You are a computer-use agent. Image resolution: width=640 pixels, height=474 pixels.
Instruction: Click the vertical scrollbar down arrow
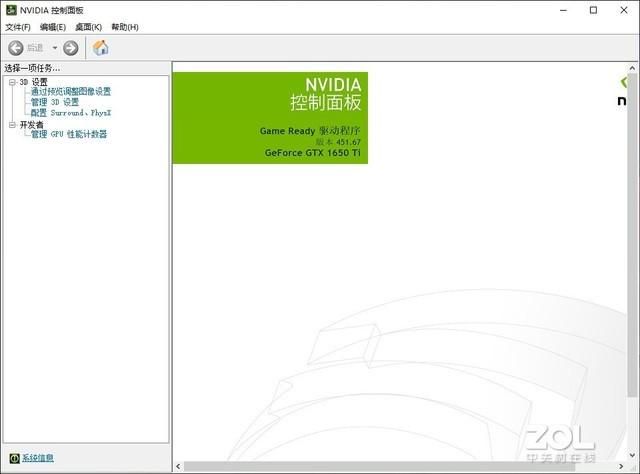tap(632, 455)
